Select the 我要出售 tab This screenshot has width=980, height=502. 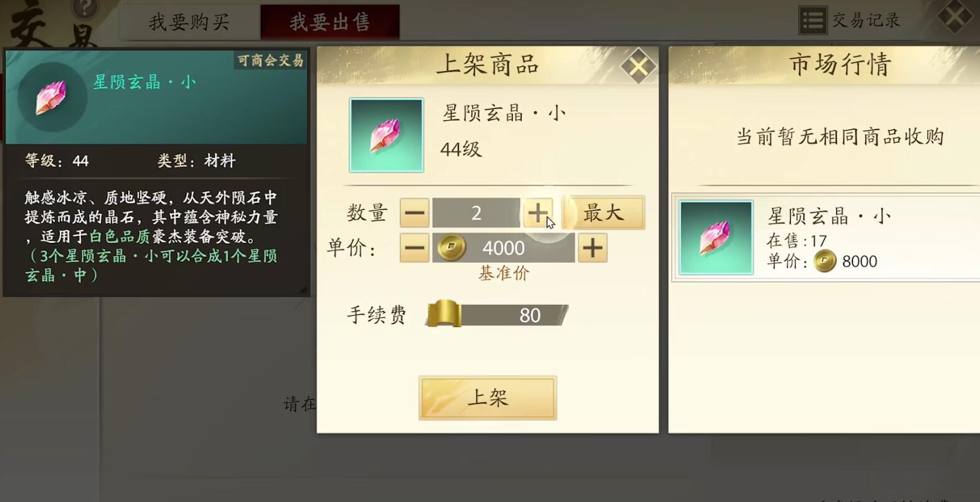point(330,22)
